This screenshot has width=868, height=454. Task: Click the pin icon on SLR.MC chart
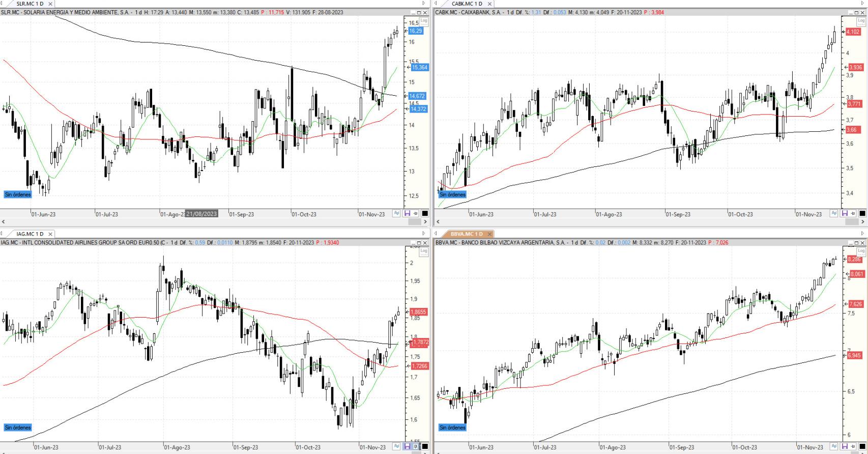[416, 213]
